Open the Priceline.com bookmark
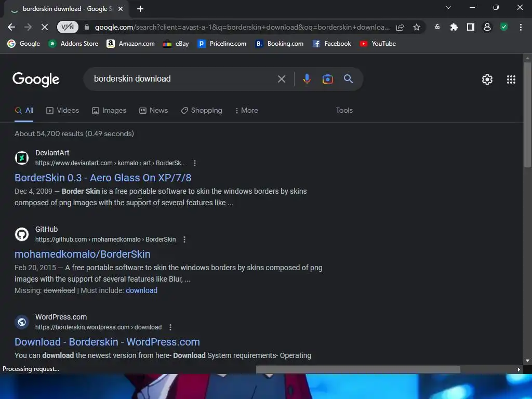This screenshot has width=532, height=399. pos(222,44)
